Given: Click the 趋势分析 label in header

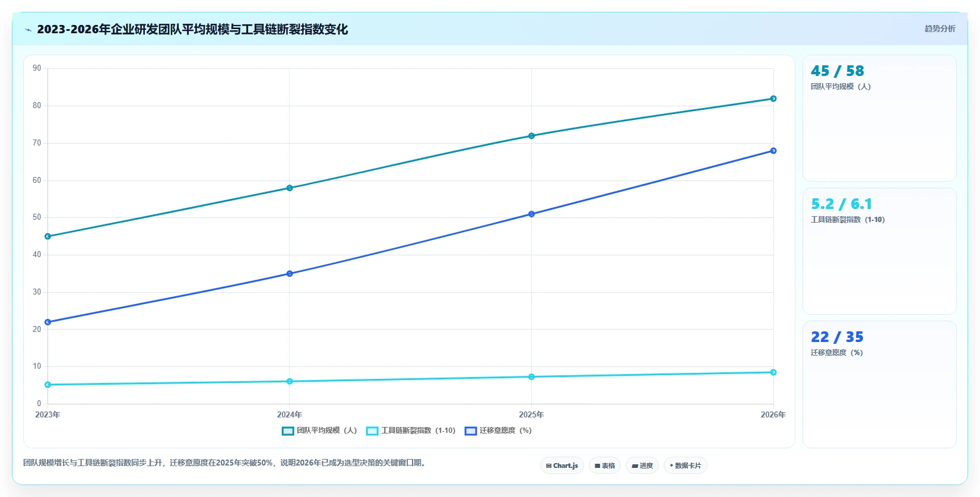Looking at the screenshot, I should (x=940, y=29).
